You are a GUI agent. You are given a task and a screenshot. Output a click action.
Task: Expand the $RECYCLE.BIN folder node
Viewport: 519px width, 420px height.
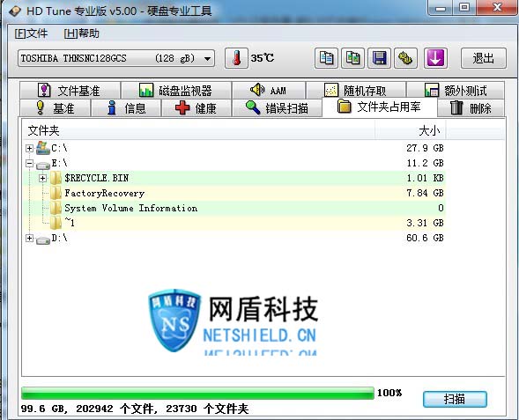42,178
